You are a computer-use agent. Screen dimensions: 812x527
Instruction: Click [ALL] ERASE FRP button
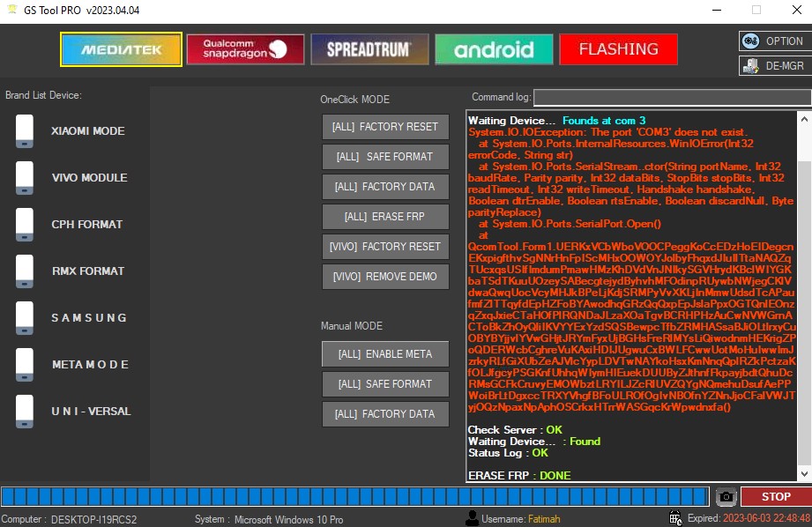[385, 217]
